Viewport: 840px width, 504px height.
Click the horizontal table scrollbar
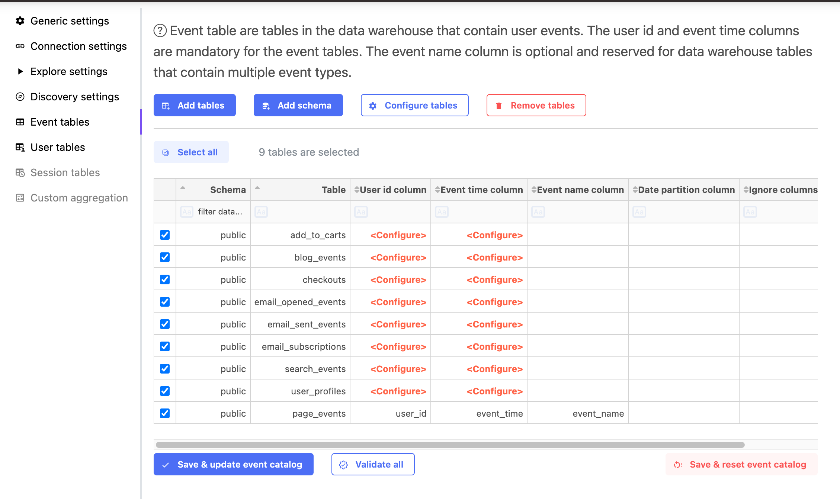pyautogui.click(x=450, y=445)
